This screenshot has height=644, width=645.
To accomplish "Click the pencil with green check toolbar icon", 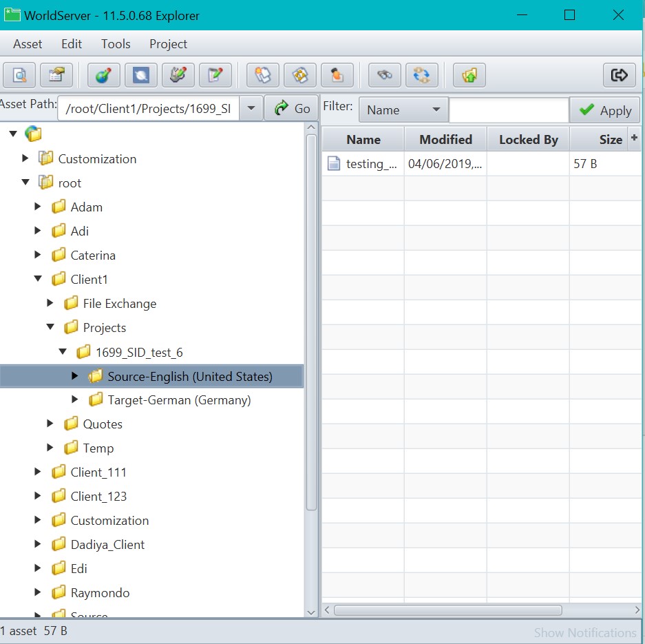I will 178,75.
